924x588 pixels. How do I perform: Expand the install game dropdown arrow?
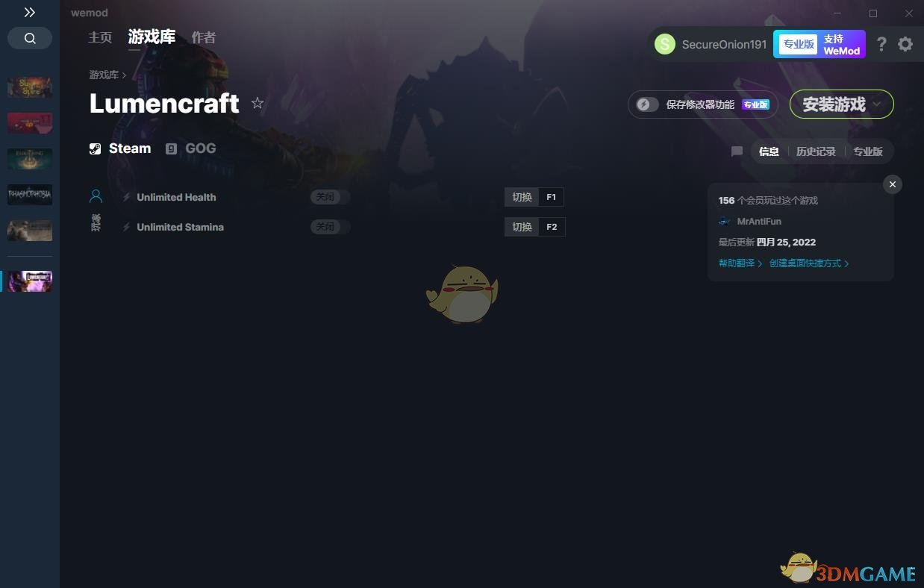coord(878,104)
